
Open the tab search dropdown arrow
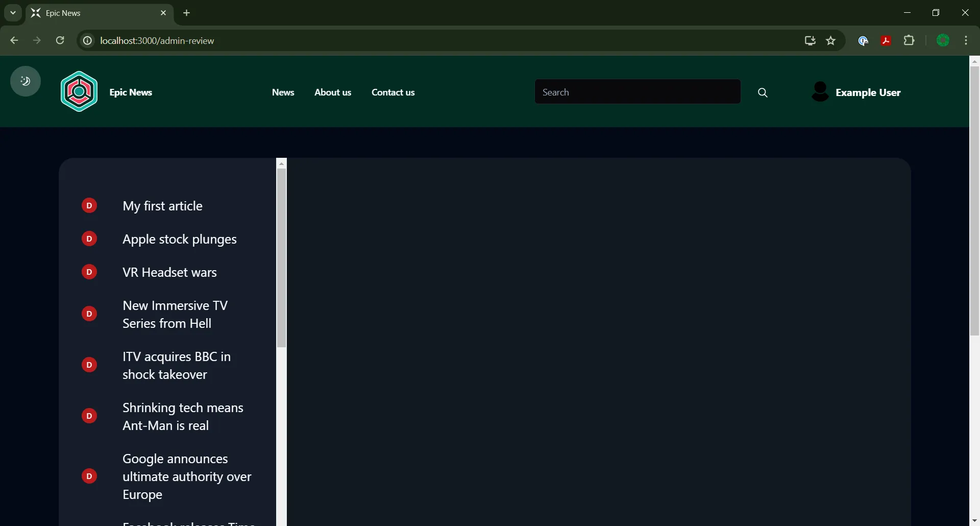(x=13, y=13)
